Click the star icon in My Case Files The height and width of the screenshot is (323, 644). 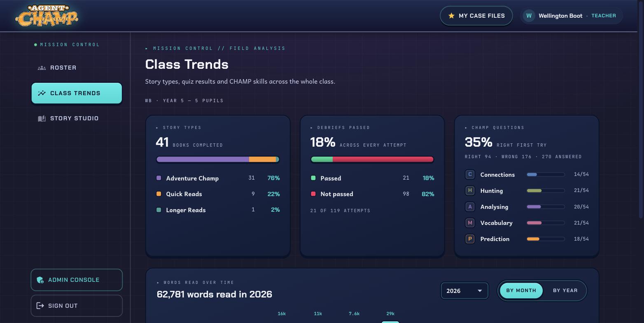click(x=451, y=16)
